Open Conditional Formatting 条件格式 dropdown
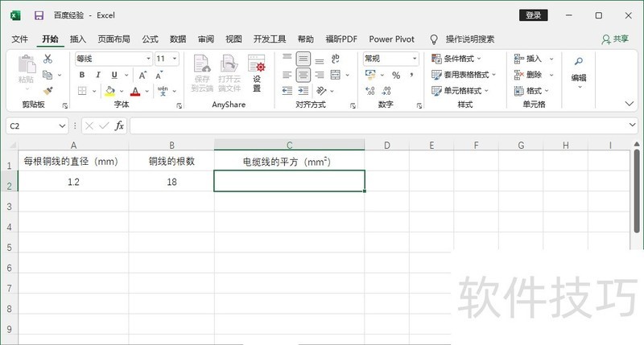 click(x=456, y=59)
